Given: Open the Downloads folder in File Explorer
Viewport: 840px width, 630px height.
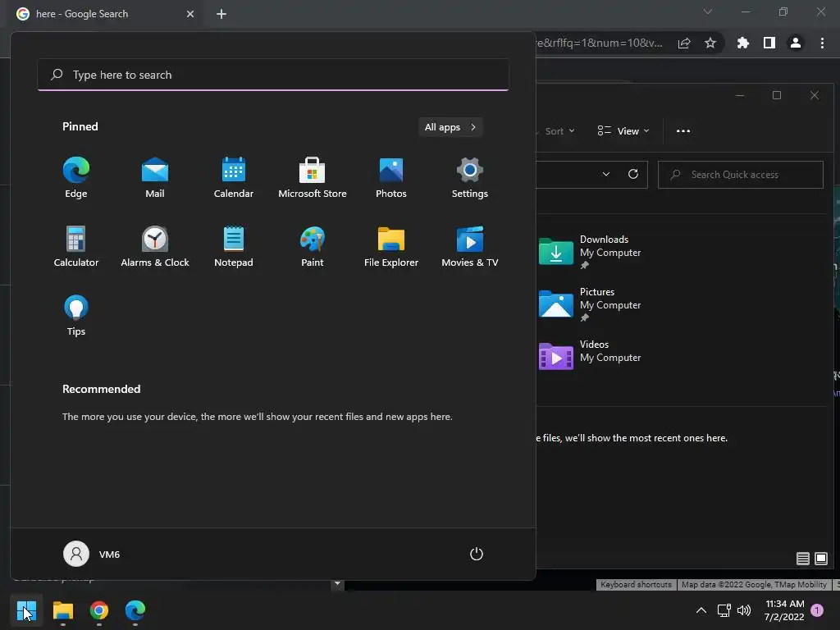Looking at the screenshot, I should [590, 251].
